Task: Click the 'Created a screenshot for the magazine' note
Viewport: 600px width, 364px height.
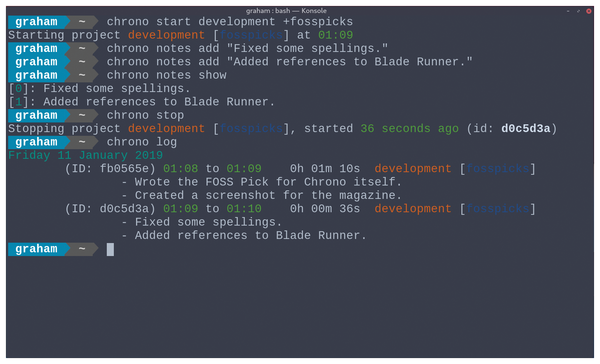Action: (x=268, y=196)
